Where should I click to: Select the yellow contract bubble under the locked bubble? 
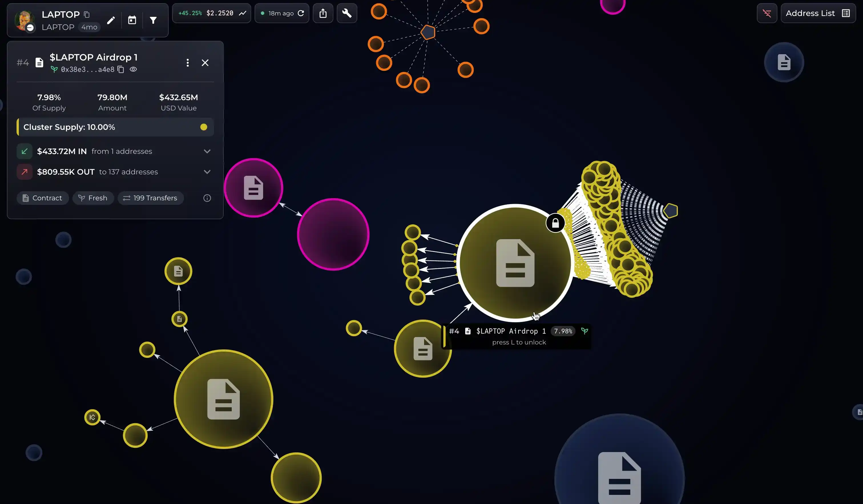(423, 348)
